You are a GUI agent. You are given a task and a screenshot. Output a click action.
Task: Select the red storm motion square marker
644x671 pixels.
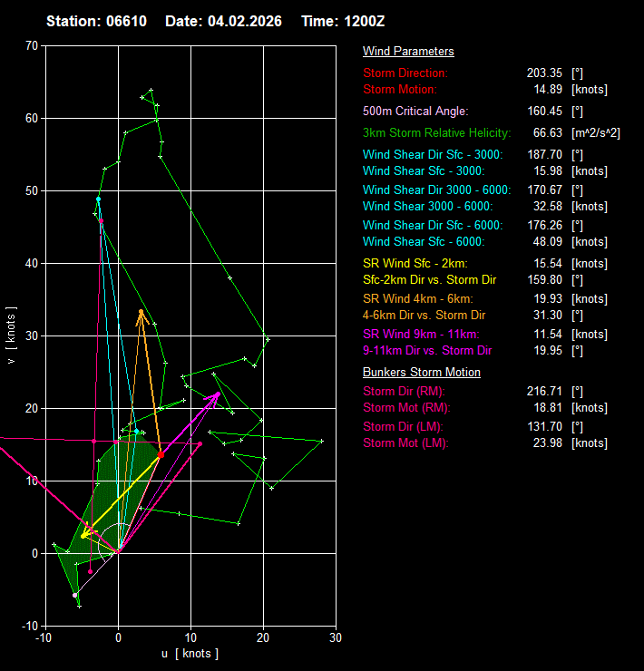coord(161,454)
